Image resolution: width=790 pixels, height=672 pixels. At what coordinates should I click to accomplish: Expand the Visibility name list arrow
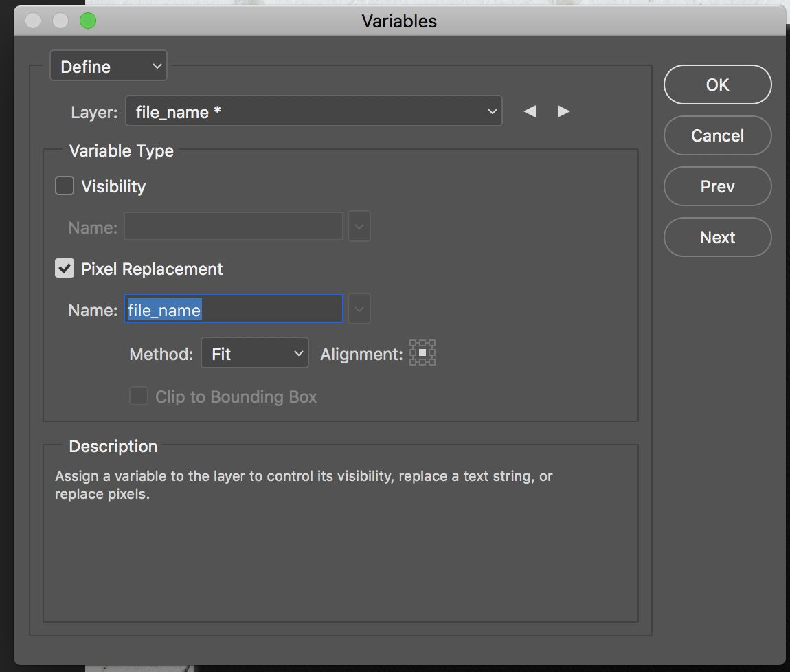coord(359,226)
